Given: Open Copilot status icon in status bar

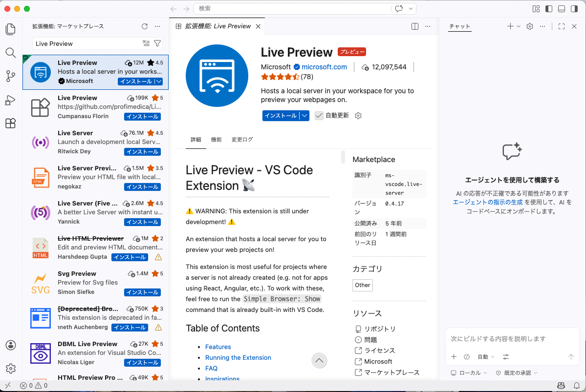Looking at the screenshot, I should pos(561,385).
